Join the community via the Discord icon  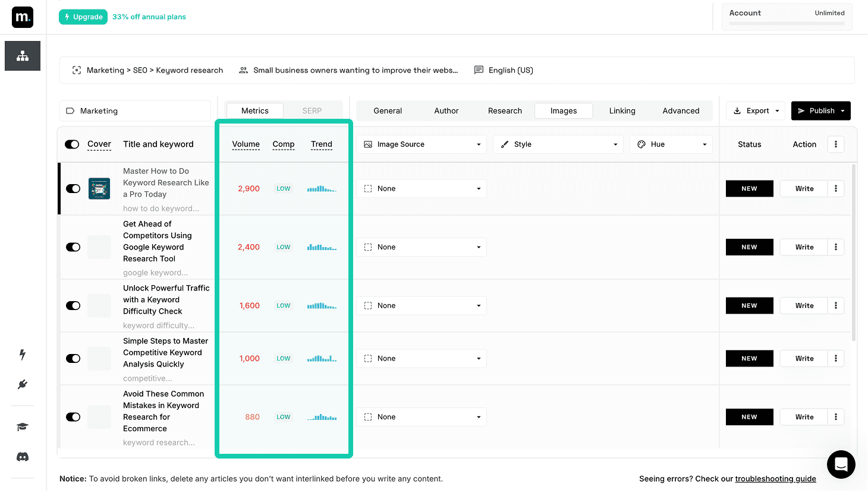[x=22, y=456]
